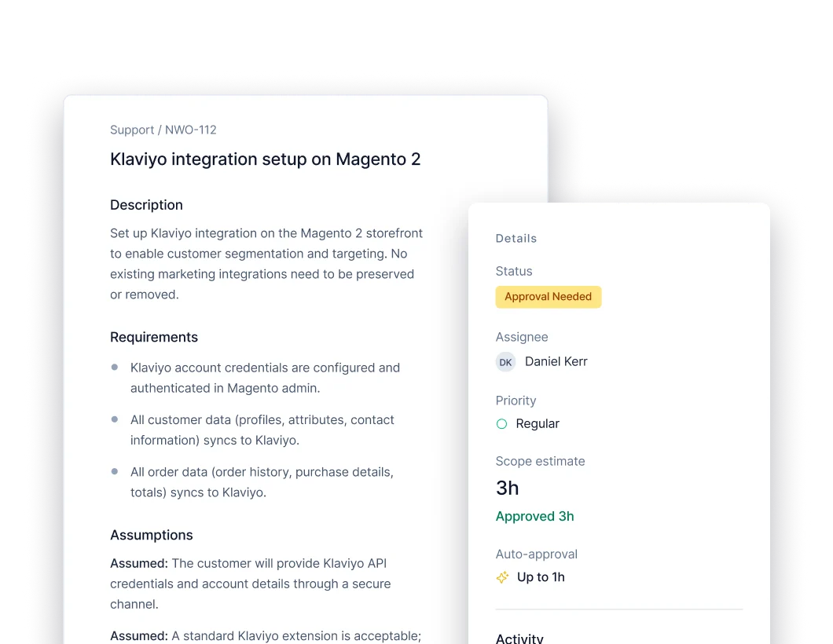
Task: Click the Priority field label
Action: [x=516, y=401]
